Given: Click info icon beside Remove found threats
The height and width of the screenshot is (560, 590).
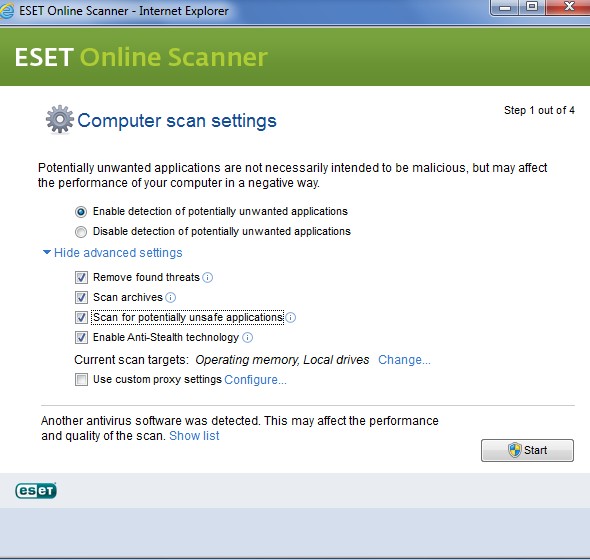Looking at the screenshot, I should coord(207,278).
